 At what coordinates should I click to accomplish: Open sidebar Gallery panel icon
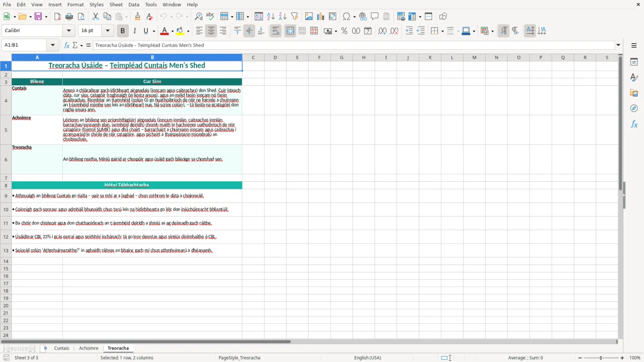click(x=634, y=93)
